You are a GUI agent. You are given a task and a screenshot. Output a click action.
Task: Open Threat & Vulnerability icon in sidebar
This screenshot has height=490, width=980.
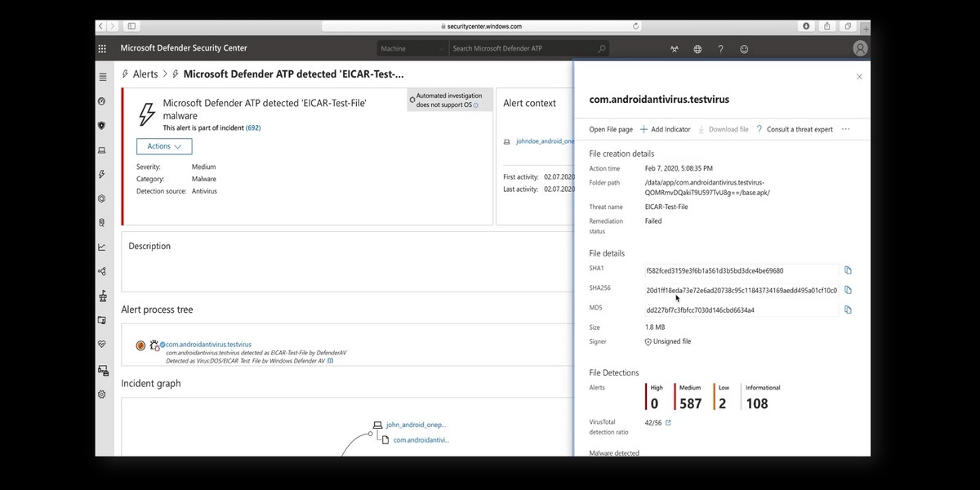[x=102, y=296]
